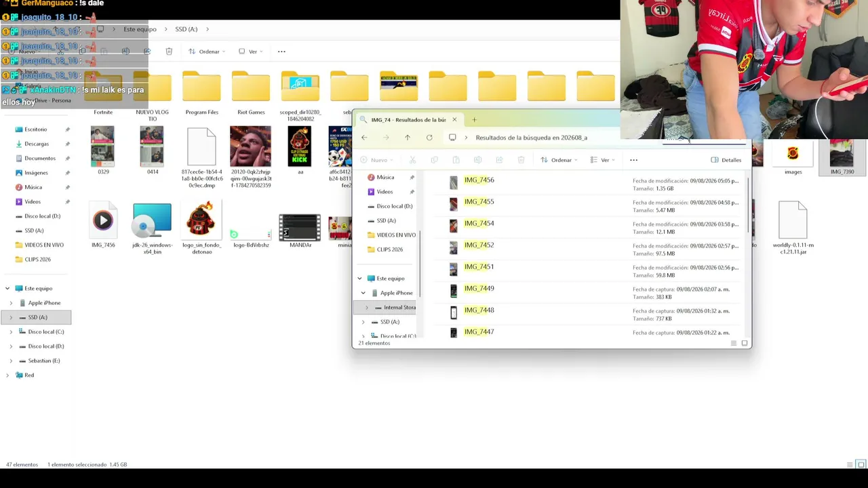This screenshot has height=488, width=868.
Task: Expand the Apple iPhone node in the SSD window tree
Action: (11, 303)
